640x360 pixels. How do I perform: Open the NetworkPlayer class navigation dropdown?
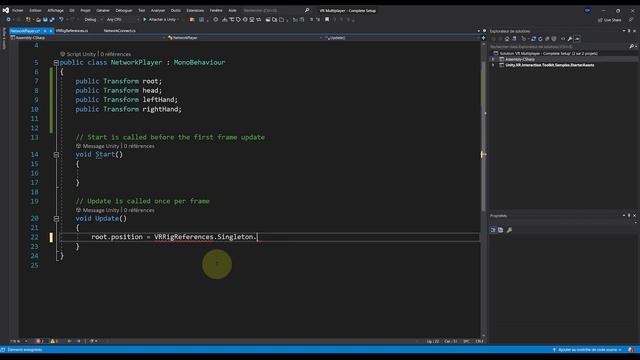tap(244, 38)
